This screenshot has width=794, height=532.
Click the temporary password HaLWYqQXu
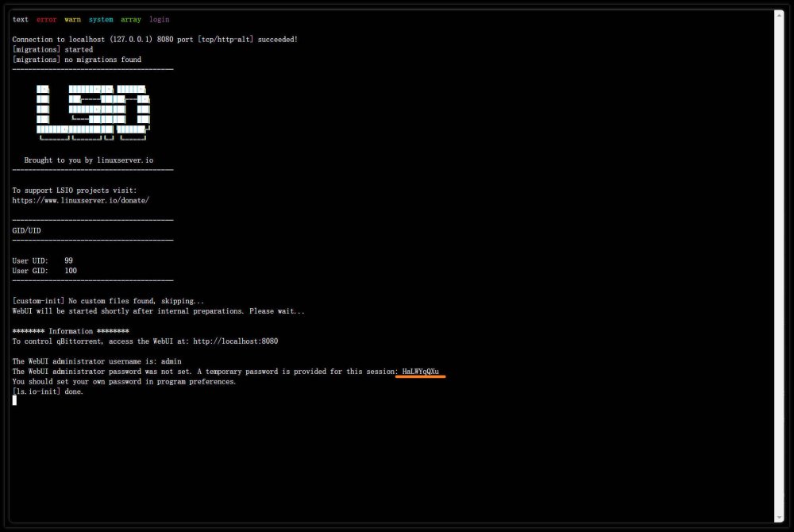pos(420,372)
